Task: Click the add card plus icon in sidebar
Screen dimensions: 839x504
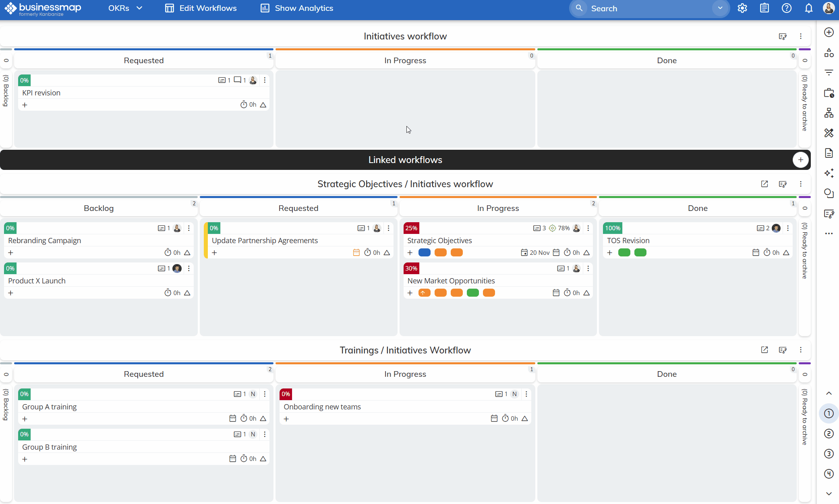Action: [x=829, y=32]
